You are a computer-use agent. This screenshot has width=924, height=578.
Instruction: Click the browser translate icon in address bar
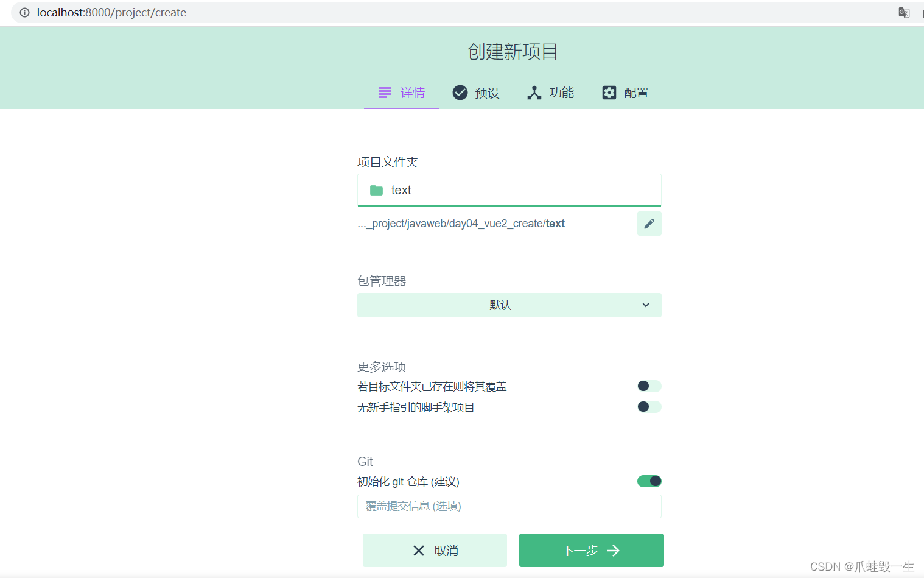[904, 12]
